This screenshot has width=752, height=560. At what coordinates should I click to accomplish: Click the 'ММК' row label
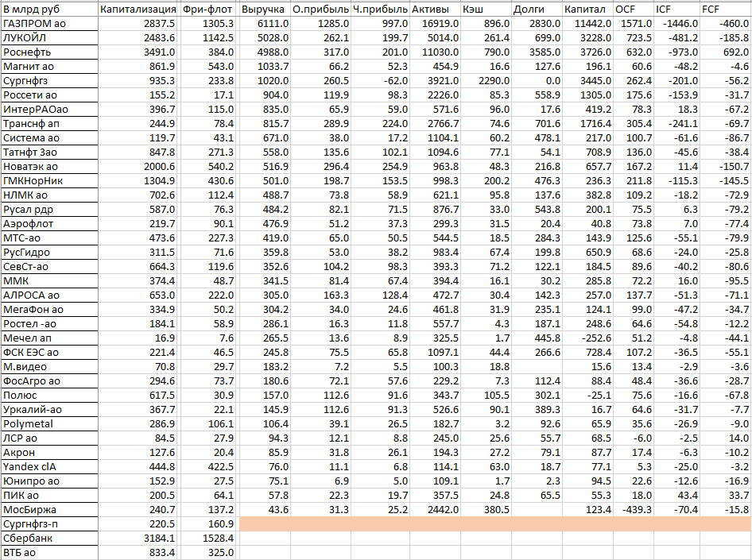click(49, 281)
